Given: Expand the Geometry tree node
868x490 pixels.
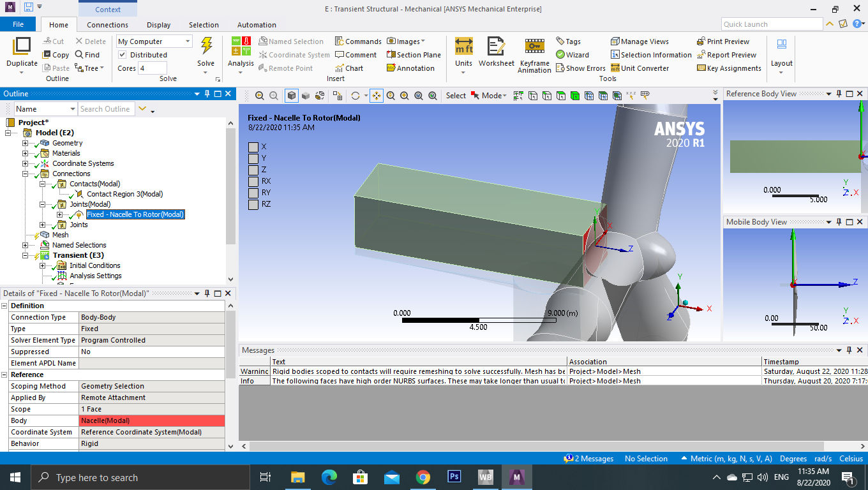Looking at the screenshot, I should [26, 143].
